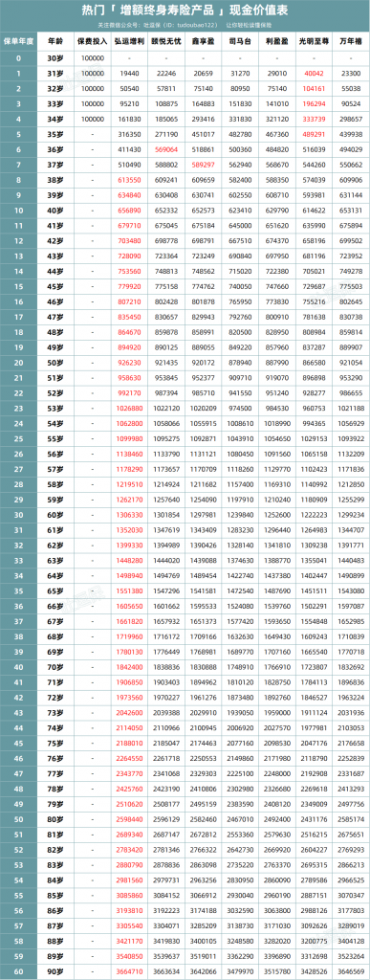Click the red value 569064
Image resolution: width=370 pixels, height=980 pixels.
click(x=166, y=149)
